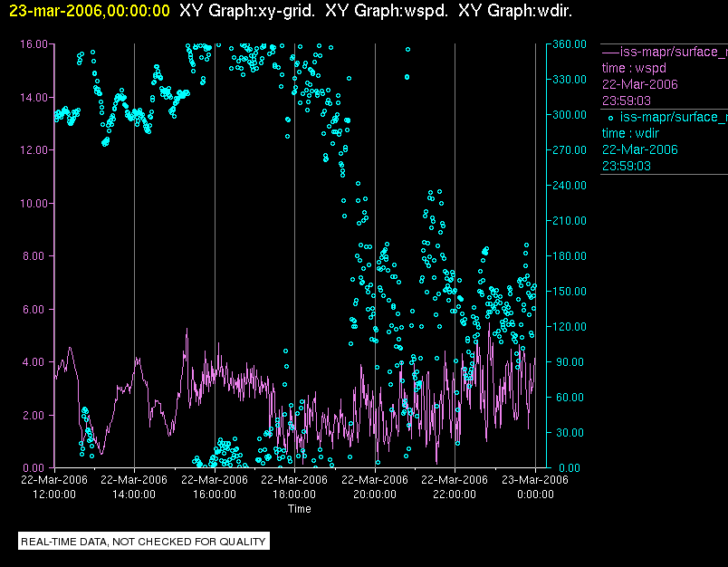Click the 210.00 label on right axis
Screen dimensions: 728x567
click(570, 221)
